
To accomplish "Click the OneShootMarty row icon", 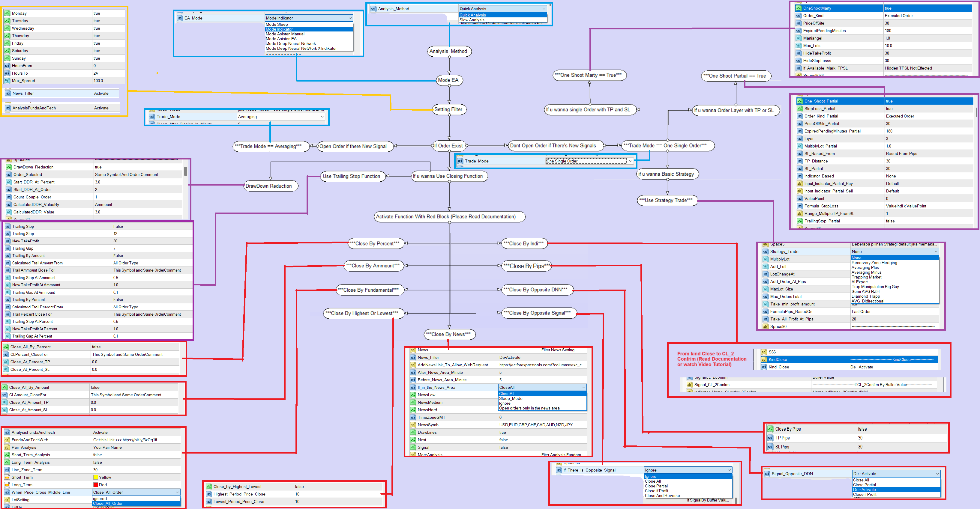I will point(799,8).
